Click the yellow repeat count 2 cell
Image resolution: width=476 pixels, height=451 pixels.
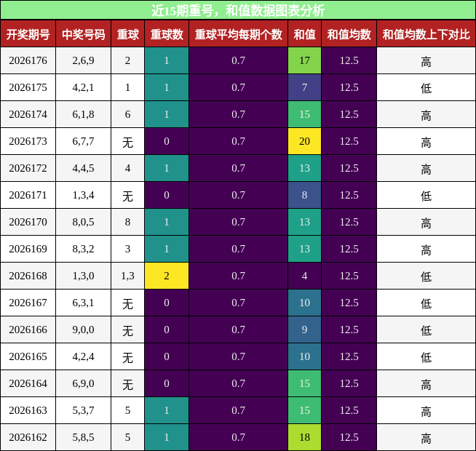(x=167, y=276)
